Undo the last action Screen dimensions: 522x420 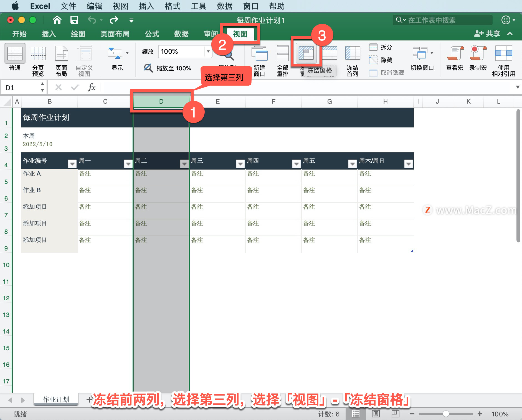(x=92, y=20)
